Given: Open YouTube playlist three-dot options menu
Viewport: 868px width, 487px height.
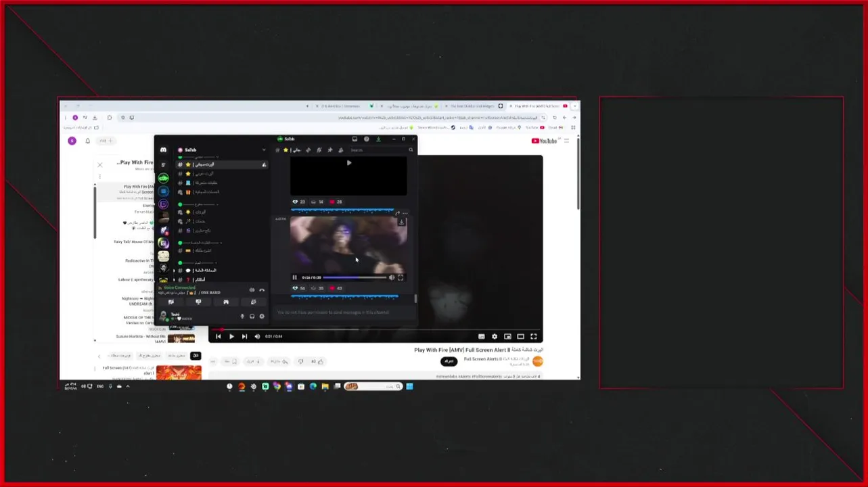Looking at the screenshot, I should (100, 177).
